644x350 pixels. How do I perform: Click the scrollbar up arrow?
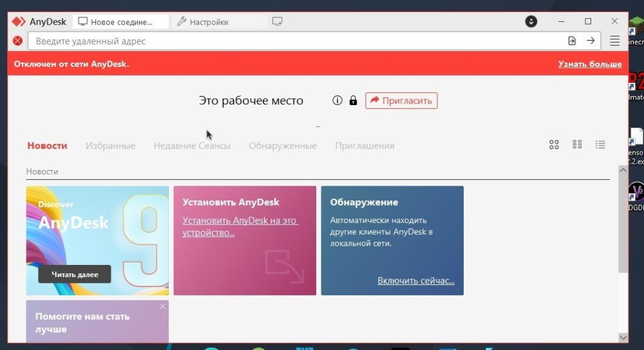coord(623,170)
